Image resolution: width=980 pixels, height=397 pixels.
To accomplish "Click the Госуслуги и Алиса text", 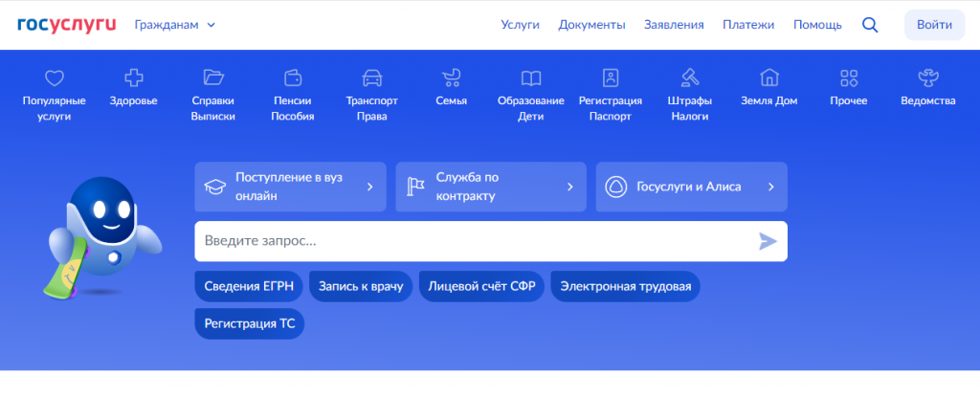I will point(689,187).
